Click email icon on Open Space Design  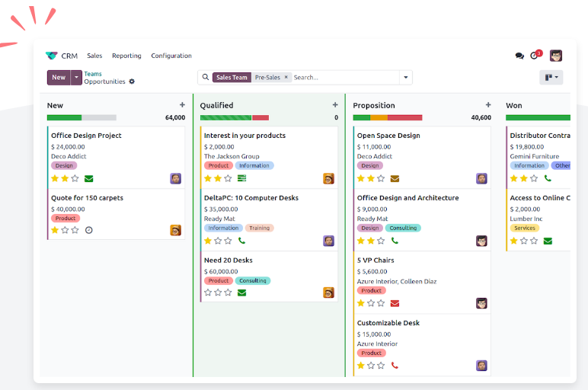click(x=395, y=178)
